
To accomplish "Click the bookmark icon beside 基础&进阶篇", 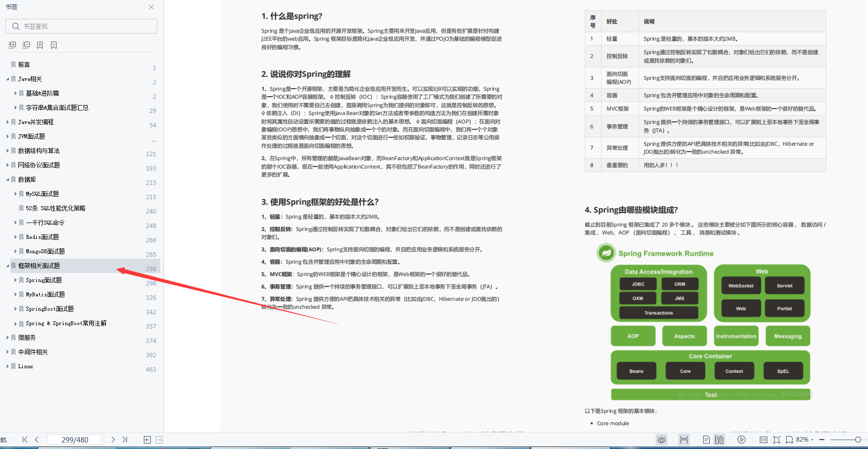I will pyautogui.click(x=21, y=93).
